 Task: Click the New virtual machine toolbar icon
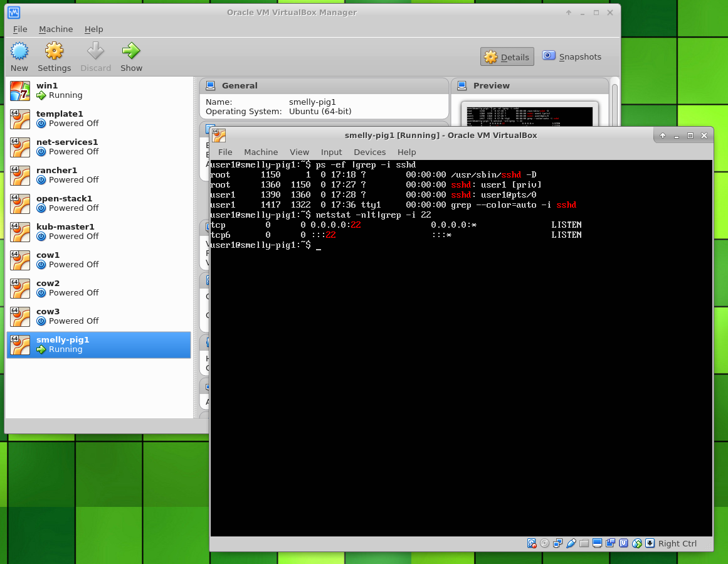(x=19, y=56)
